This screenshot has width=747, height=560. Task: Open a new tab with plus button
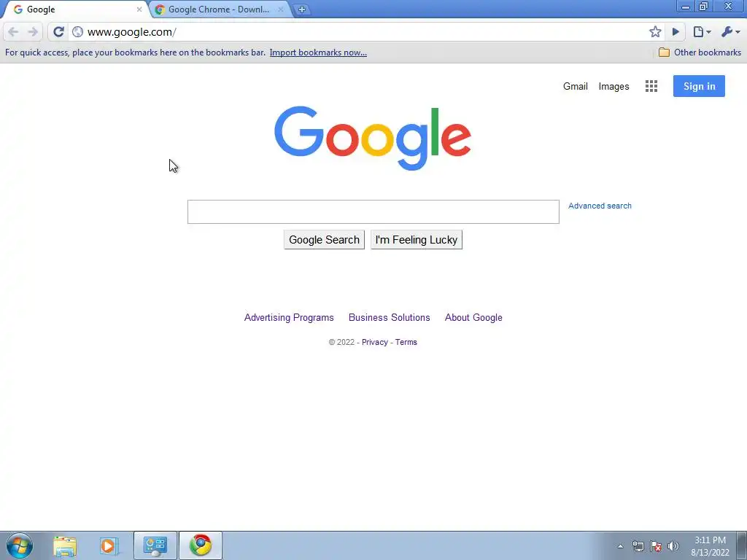301,9
